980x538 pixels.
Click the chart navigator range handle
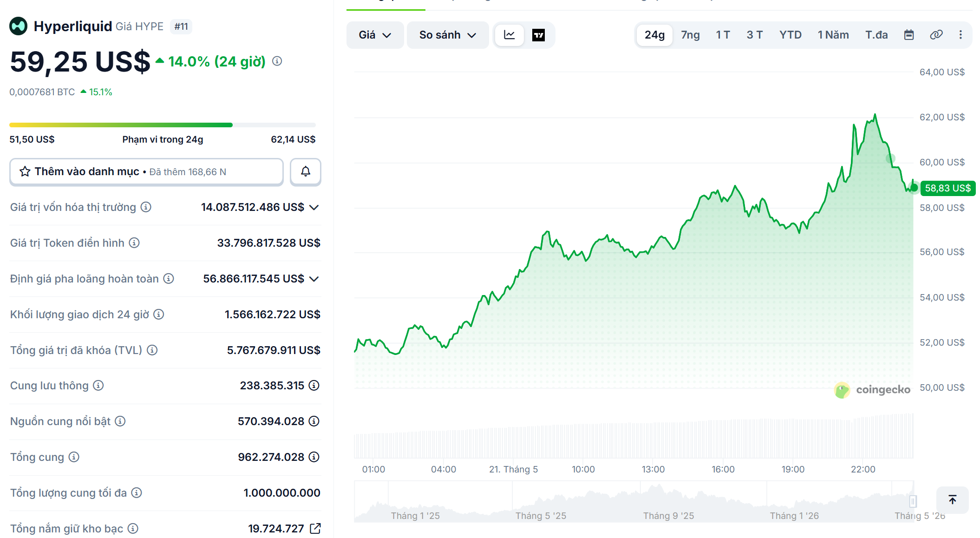point(913,501)
